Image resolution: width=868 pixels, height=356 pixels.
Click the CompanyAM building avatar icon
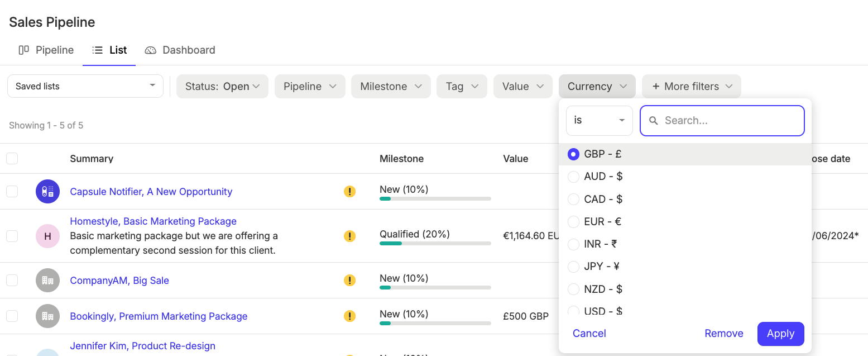click(47, 281)
